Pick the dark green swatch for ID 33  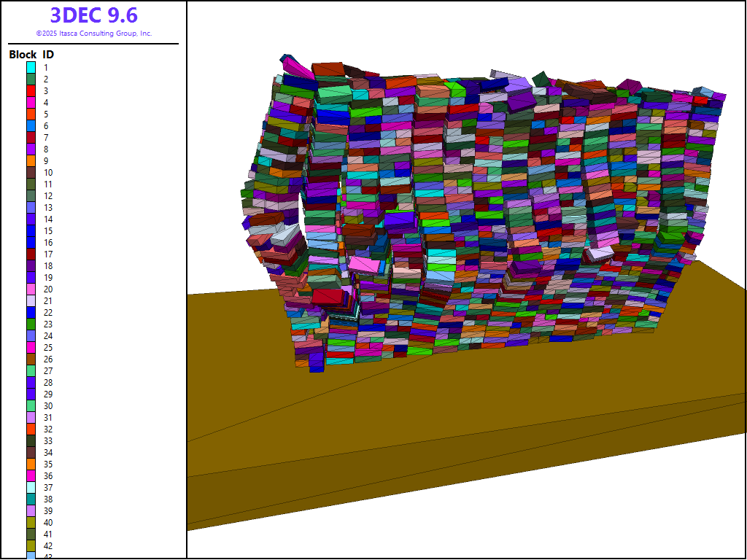click(x=31, y=440)
